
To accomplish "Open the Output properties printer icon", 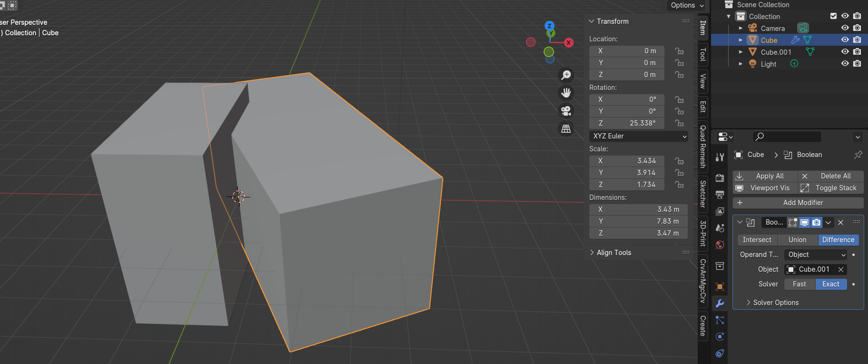I will pos(720,195).
